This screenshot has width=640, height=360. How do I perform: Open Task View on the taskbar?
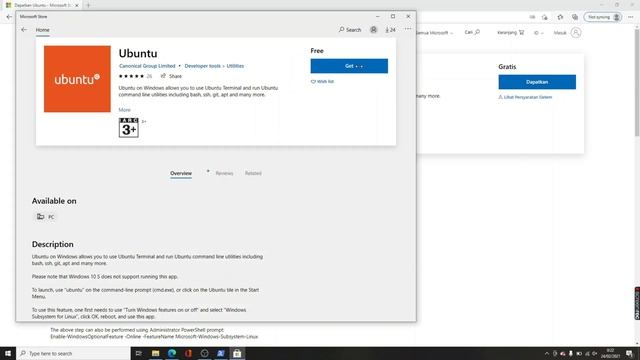139,353
